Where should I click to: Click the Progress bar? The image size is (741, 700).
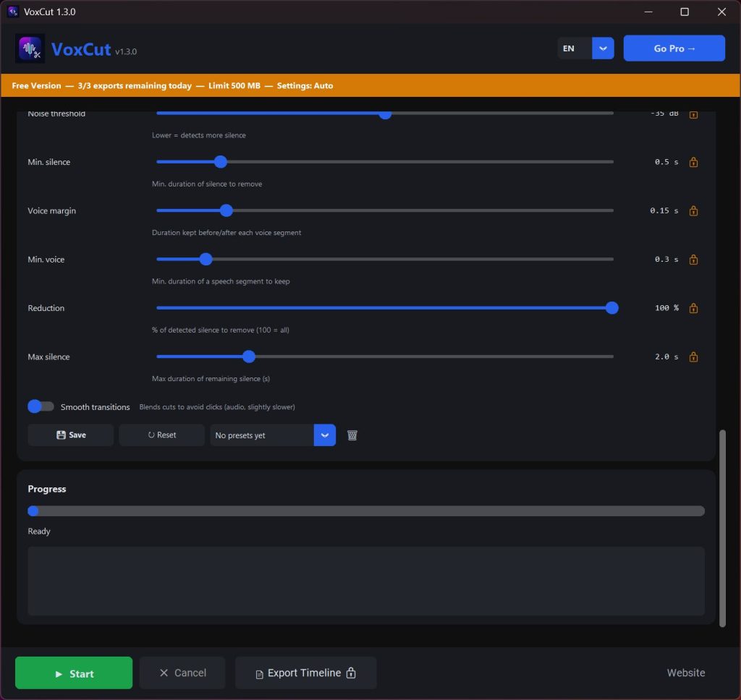pyautogui.click(x=366, y=511)
